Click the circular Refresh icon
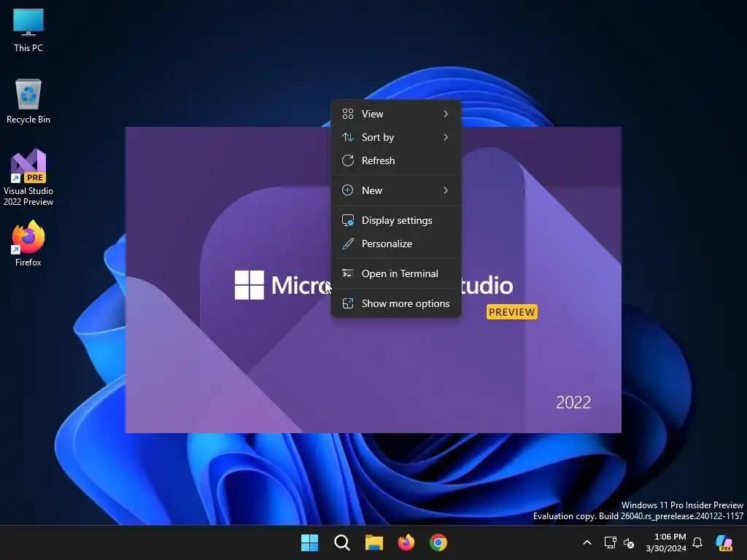Viewport: 747px width, 560px height. [x=348, y=160]
